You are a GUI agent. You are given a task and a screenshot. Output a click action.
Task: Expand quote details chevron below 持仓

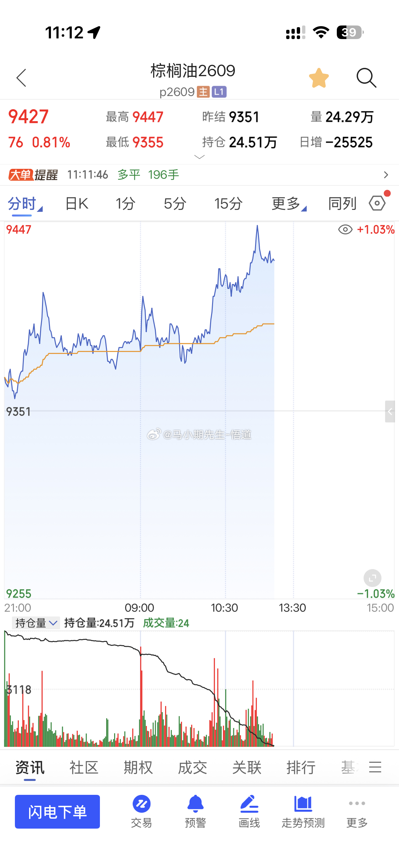(x=199, y=157)
